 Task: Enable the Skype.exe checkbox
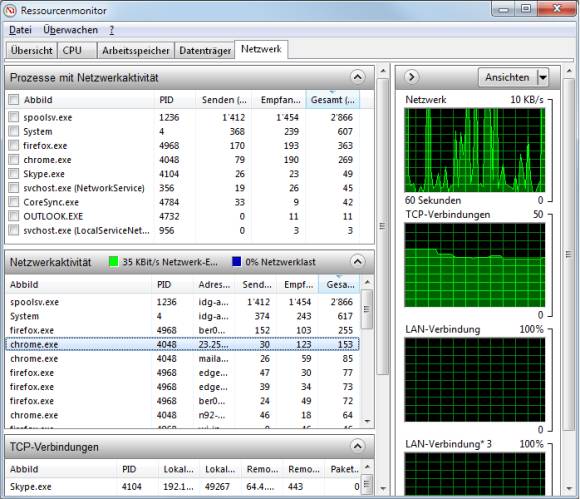point(14,173)
